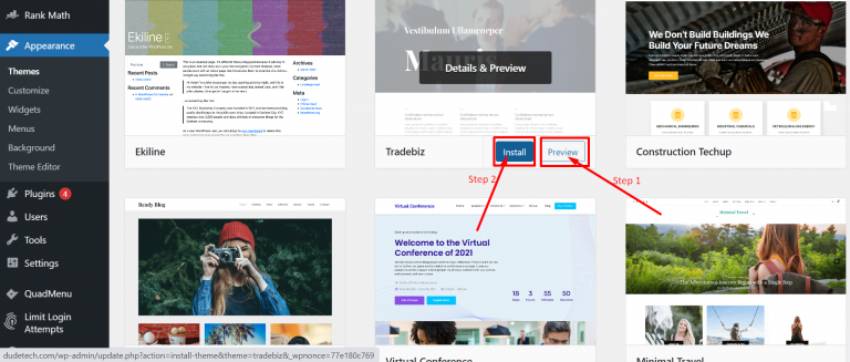
Task: Open Limit Login Attempts menu label
Action: pyautogui.click(x=48, y=323)
